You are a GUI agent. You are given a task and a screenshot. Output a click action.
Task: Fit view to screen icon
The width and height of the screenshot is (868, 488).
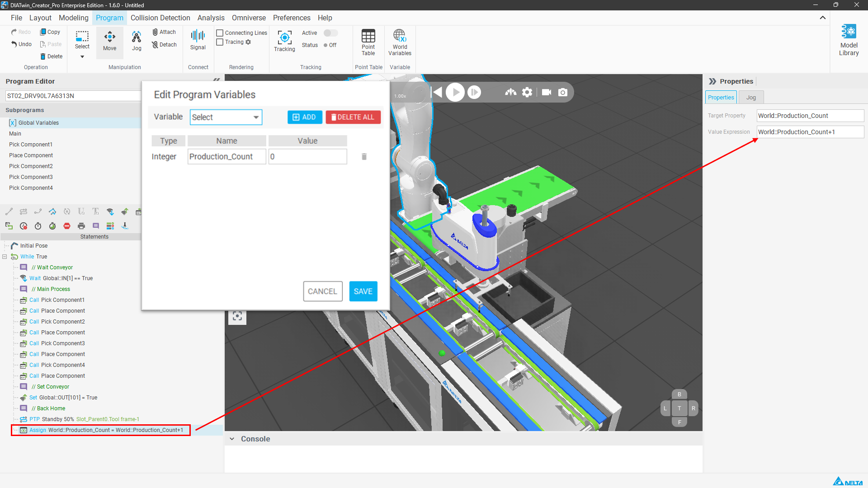point(237,316)
